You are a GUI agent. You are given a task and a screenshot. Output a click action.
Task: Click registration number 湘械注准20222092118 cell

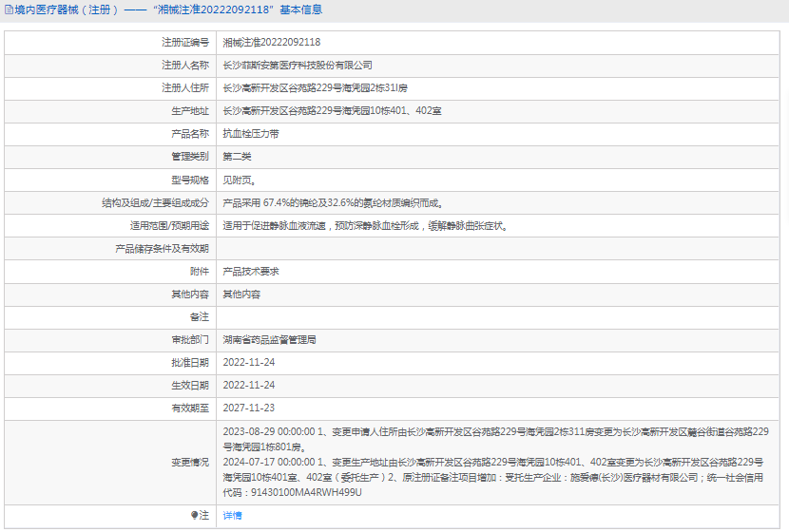click(x=272, y=42)
